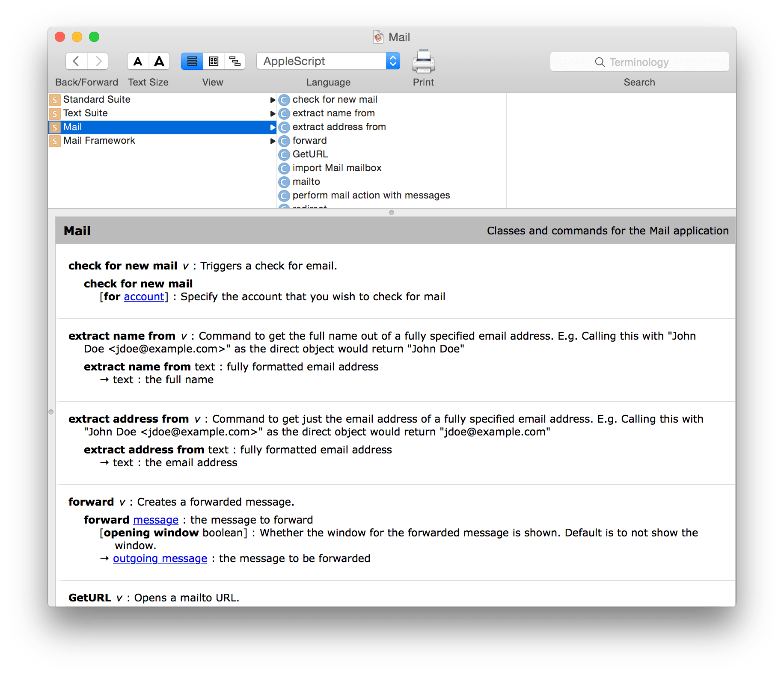Click the Text Suite S icon
The image size is (784, 675).
click(x=55, y=114)
